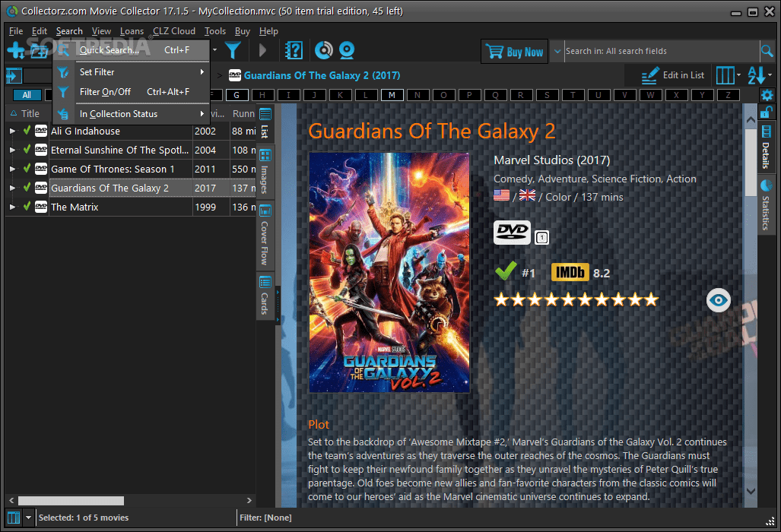Toggle checkmark on Ali G Indahouse row
781x532 pixels.
(x=27, y=131)
